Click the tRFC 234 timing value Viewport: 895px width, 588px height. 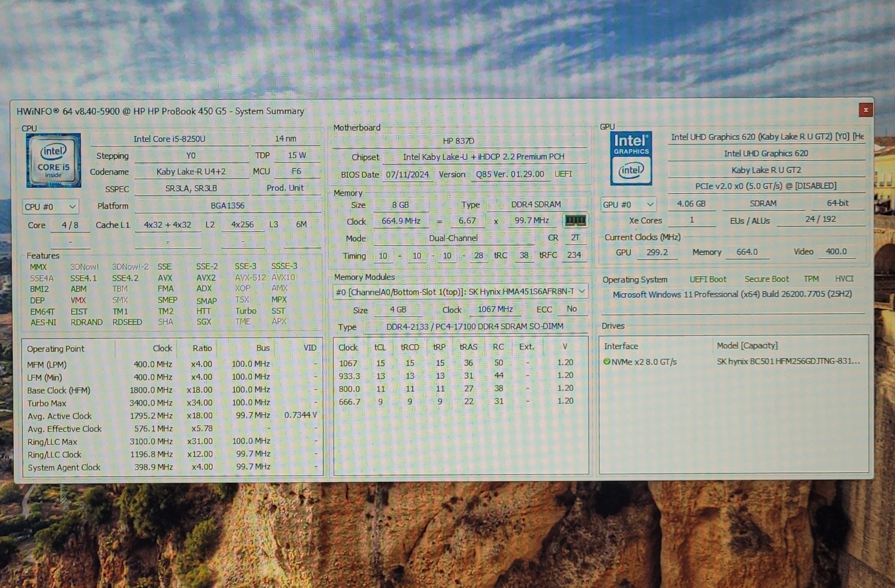[574, 255]
